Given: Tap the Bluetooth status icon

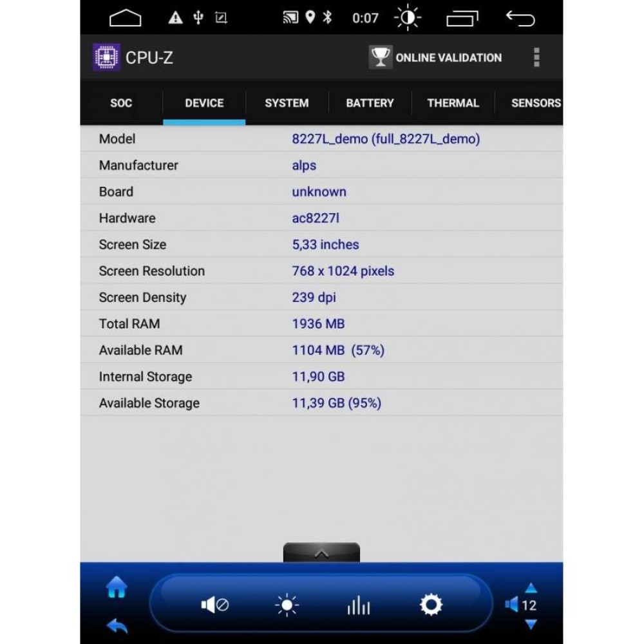Looking at the screenshot, I should (327, 17).
